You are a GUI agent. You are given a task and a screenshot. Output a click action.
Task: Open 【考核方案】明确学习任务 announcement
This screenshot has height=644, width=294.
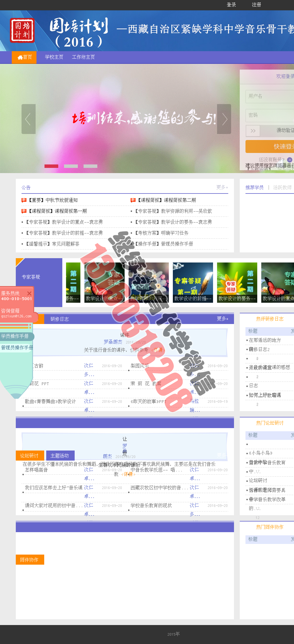pos(161,233)
